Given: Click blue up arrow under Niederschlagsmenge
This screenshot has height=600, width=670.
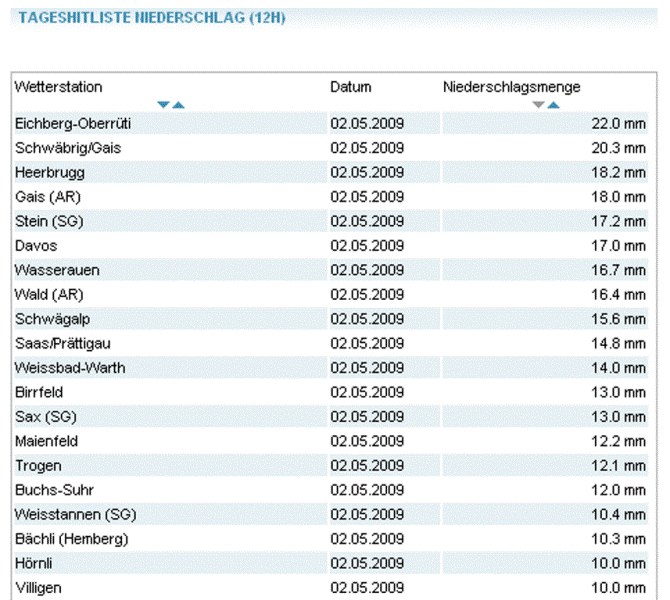Looking at the screenshot, I should point(553,105).
